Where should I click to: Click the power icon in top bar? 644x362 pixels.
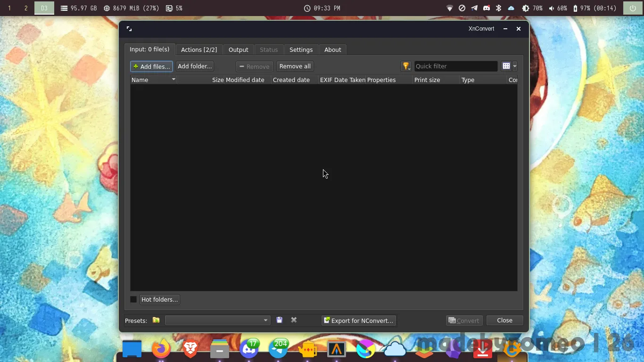click(x=632, y=8)
